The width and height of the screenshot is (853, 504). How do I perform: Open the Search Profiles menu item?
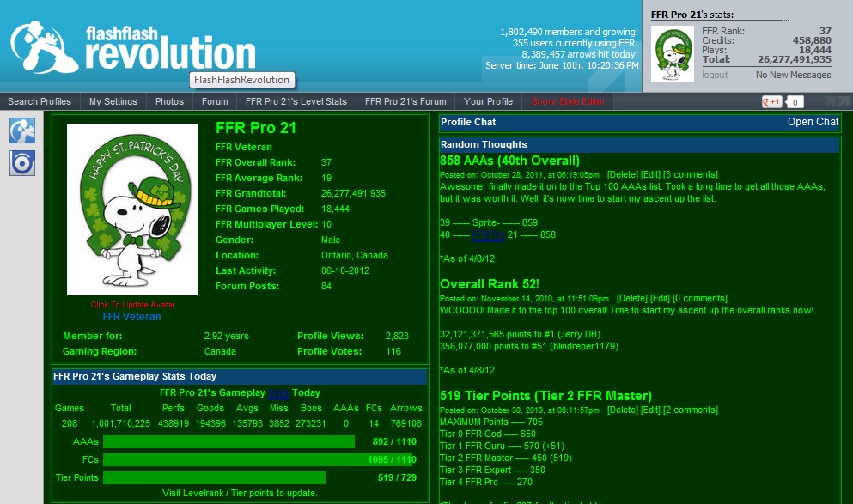40,101
